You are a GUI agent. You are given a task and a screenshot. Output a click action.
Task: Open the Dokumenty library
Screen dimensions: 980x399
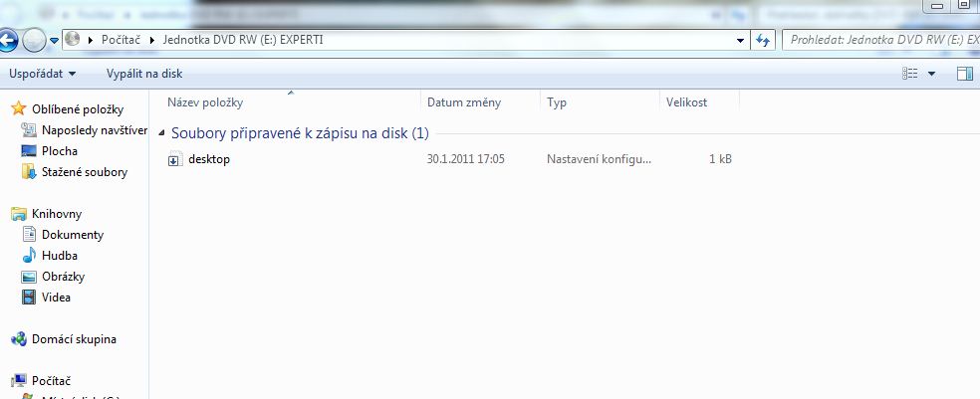click(73, 235)
